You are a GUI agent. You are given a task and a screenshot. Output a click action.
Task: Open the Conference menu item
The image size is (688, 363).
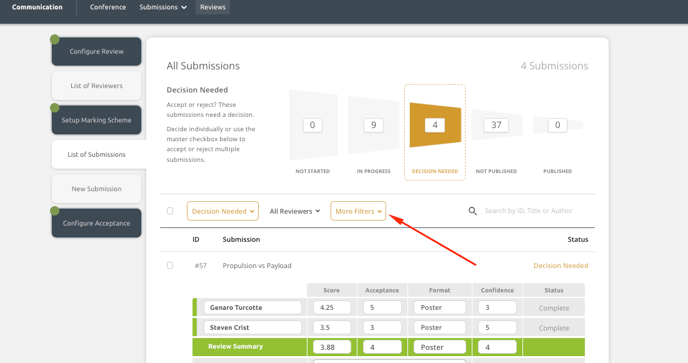(x=108, y=7)
